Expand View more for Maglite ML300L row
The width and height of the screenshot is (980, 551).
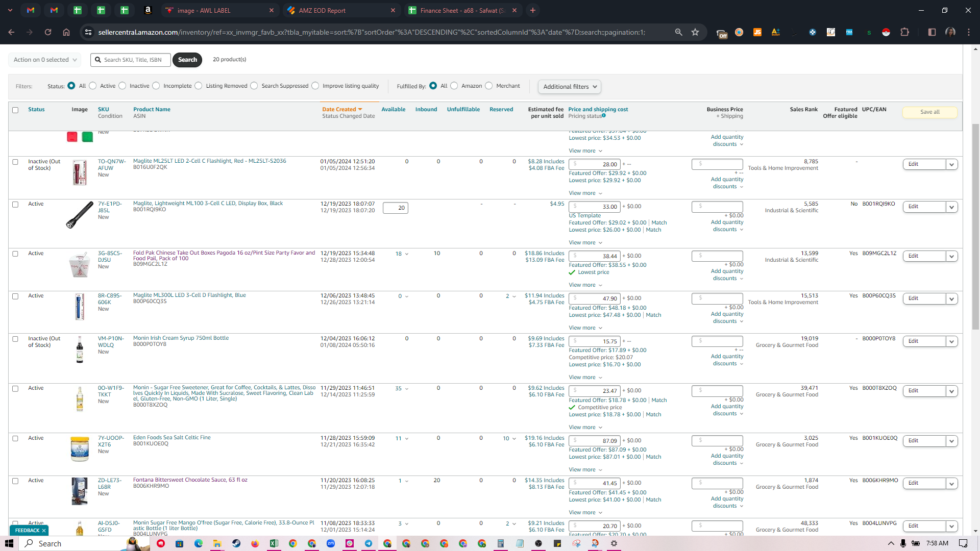[x=585, y=328]
